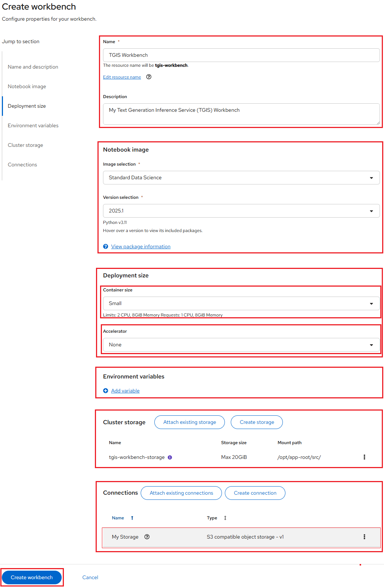The height and width of the screenshot is (588, 384).
Task: Click into the Description text area
Action: point(241,114)
